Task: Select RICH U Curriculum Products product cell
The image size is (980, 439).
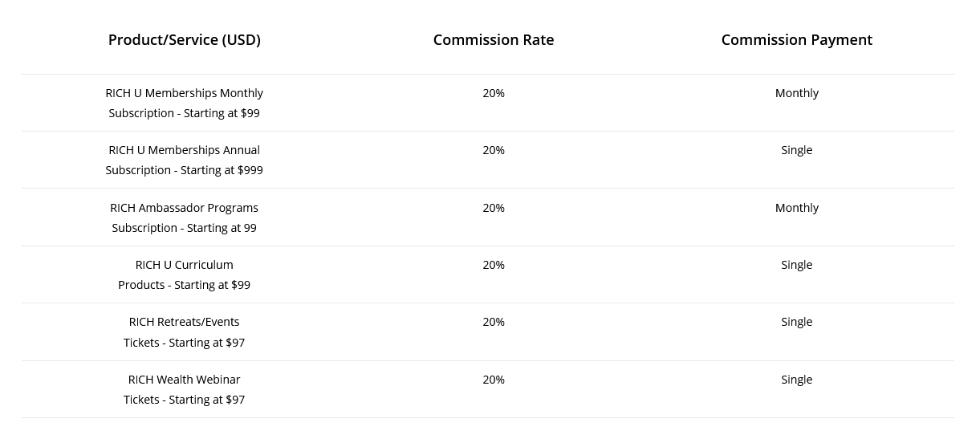Action: click(184, 274)
